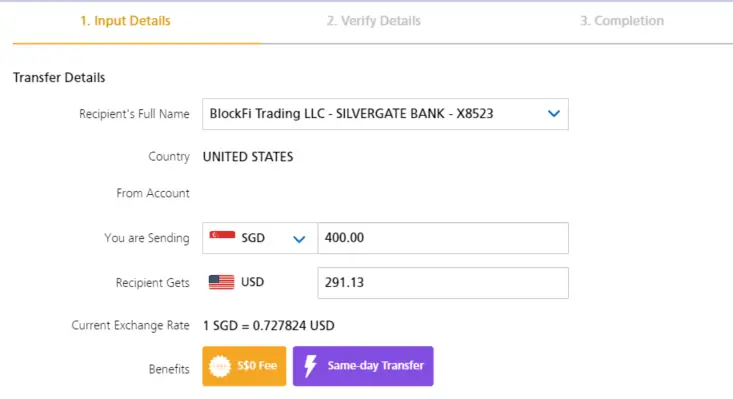Expand the SGD currency chevron

[x=299, y=239]
